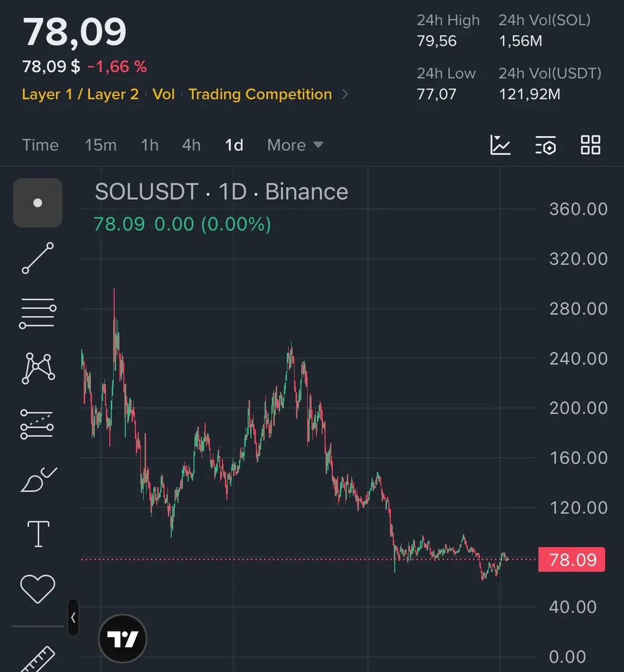Select the trend line drawing tool
624x672 pixels.
pos(37,258)
